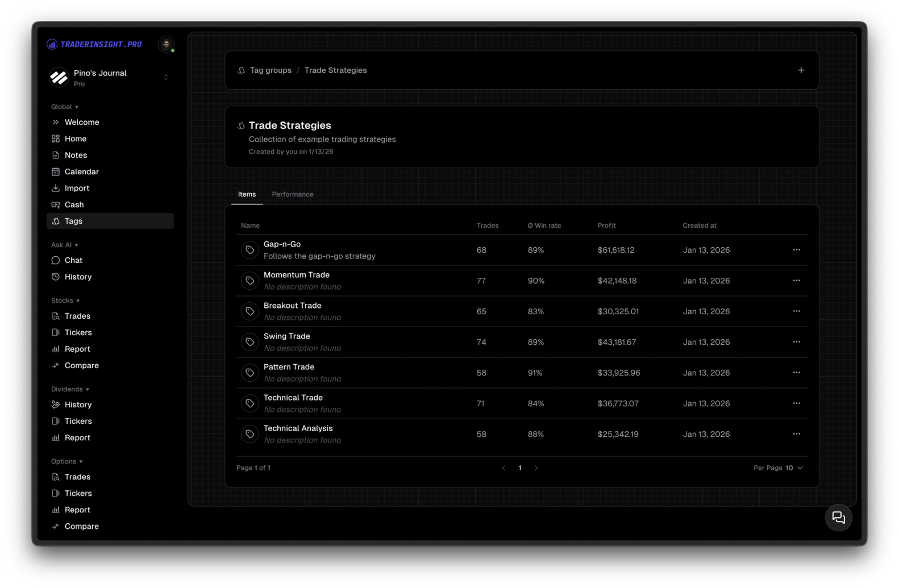Collapse the Ask AI sidebar section
899x588 pixels.
[x=65, y=245]
